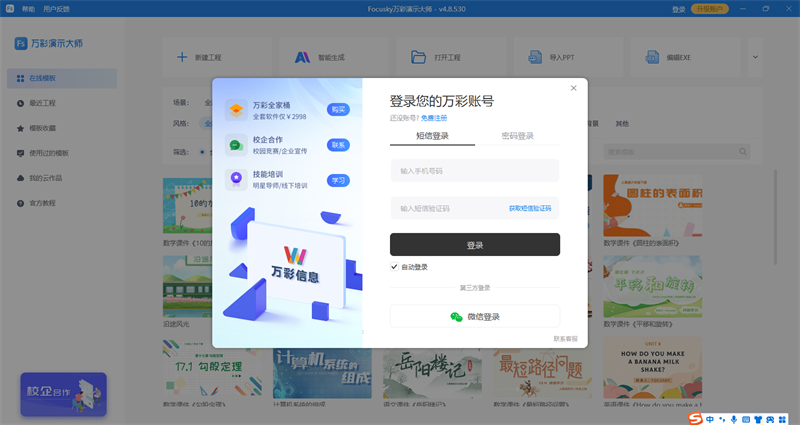Click the shirt skin icon in IME bar

point(758,419)
